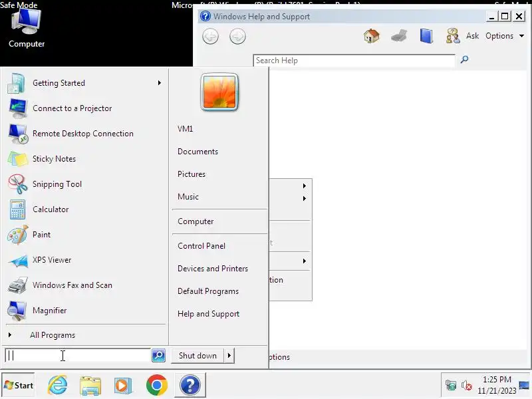The height and width of the screenshot is (399, 532).
Task: Click the Search Help input field
Action: pyautogui.click(x=354, y=61)
